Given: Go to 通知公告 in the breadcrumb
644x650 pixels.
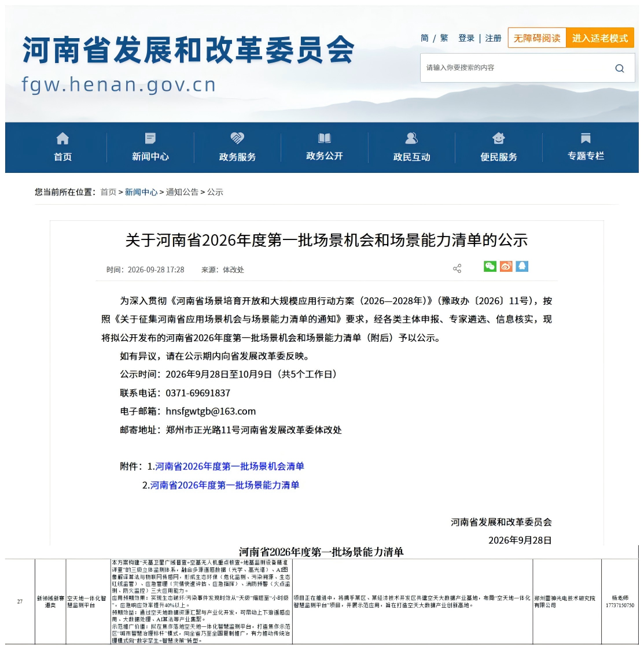Looking at the screenshot, I should [182, 192].
